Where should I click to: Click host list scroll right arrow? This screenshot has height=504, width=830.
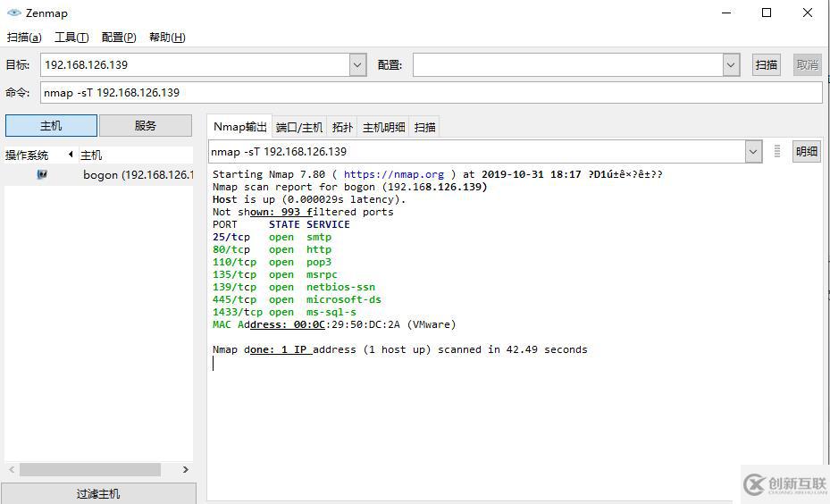185,469
